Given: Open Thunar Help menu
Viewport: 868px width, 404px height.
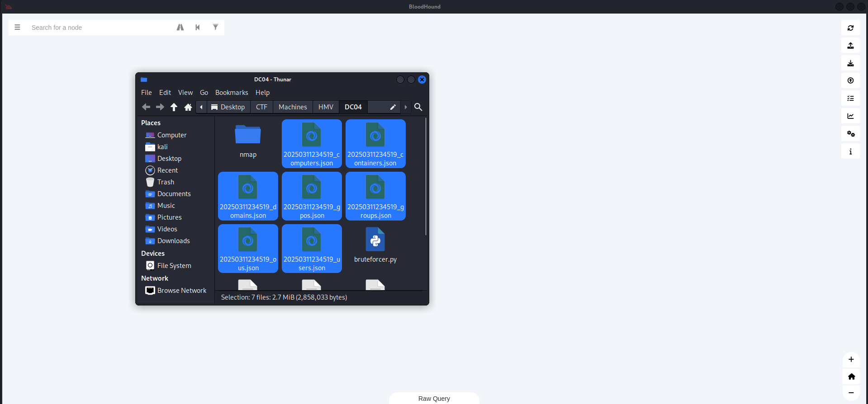Looking at the screenshot, I should point(262,92).
